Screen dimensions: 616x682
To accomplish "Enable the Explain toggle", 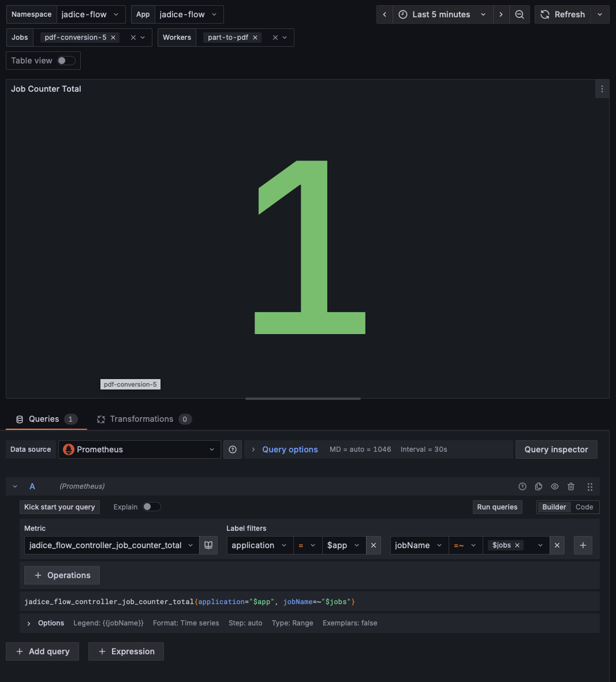I will click(x=151, y=507).
